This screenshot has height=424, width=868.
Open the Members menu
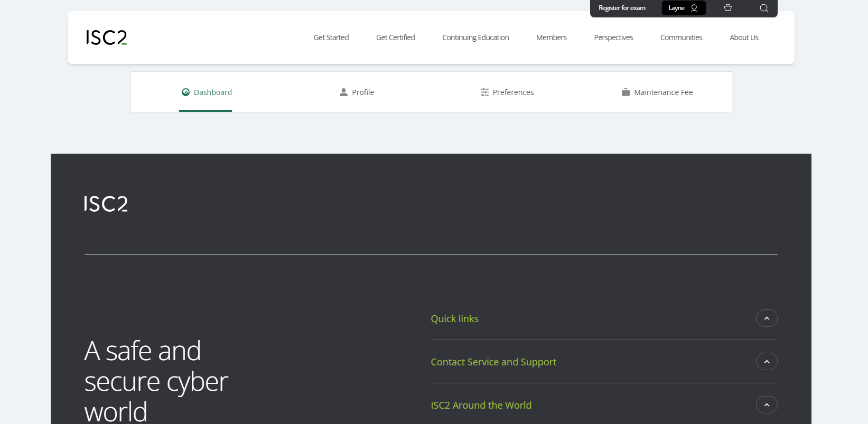(x=551, y=37)
